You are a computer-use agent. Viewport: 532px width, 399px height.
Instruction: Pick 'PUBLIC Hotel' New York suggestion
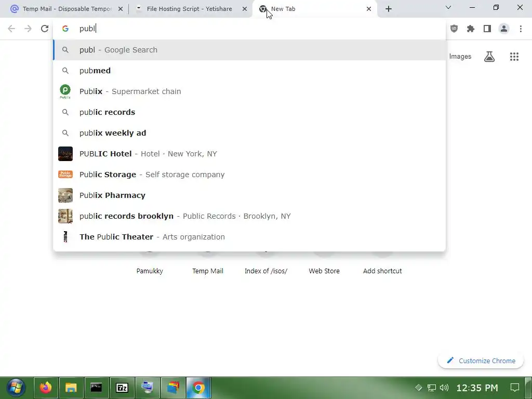pos(249,154)
